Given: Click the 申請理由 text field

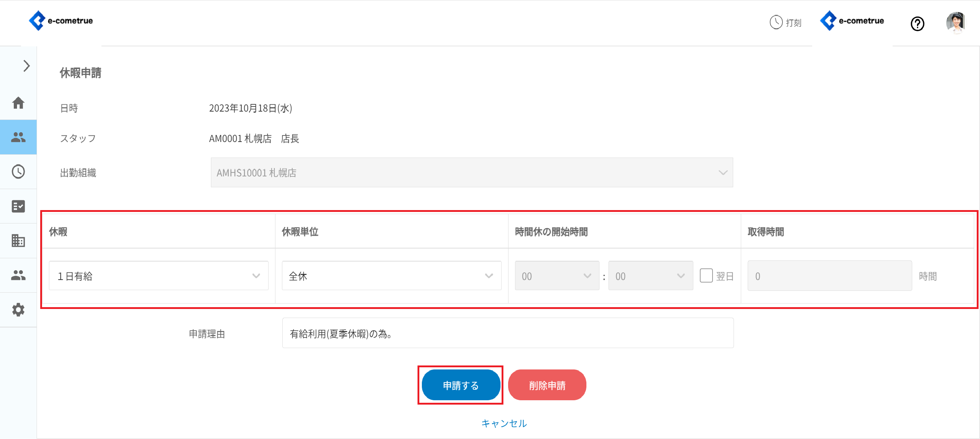Looking at the screenshot, I should (507, 333).
